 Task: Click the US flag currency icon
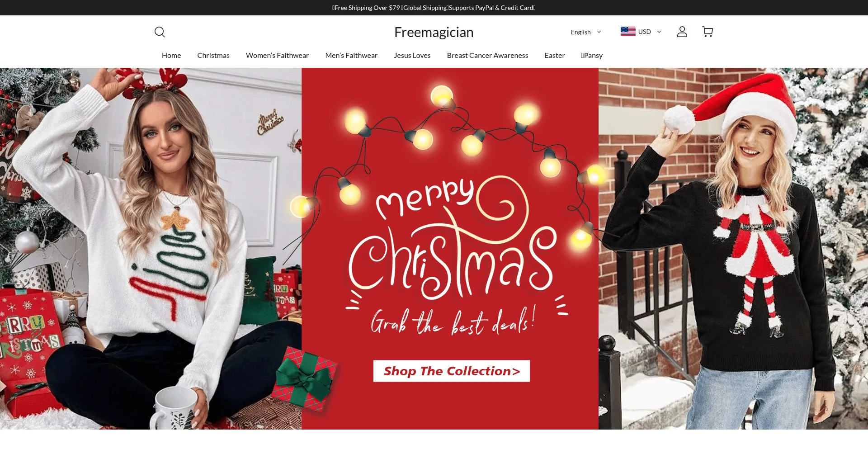tap(628, 31)
